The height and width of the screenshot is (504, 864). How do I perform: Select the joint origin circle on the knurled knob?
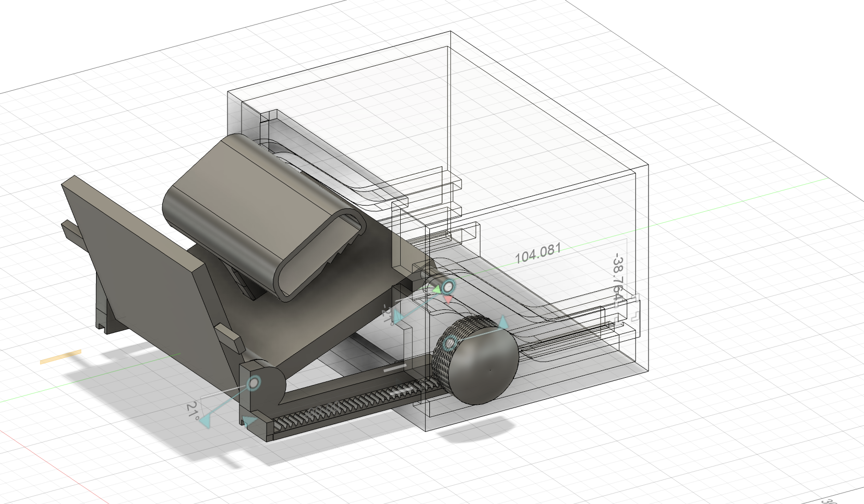(450, 343)
